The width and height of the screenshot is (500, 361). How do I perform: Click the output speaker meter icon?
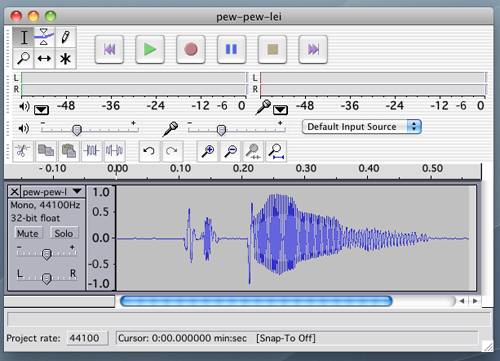point(24,107)
